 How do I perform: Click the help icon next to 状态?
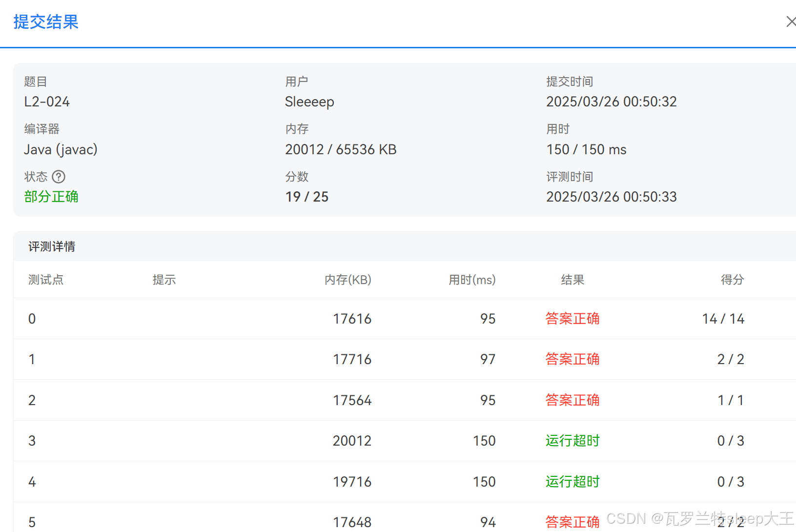(59, 177)
